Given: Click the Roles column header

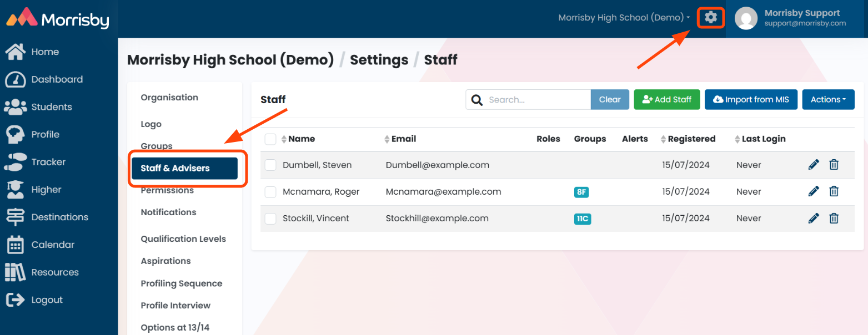Looking at the screenshot, I should (x=548, y=139).
